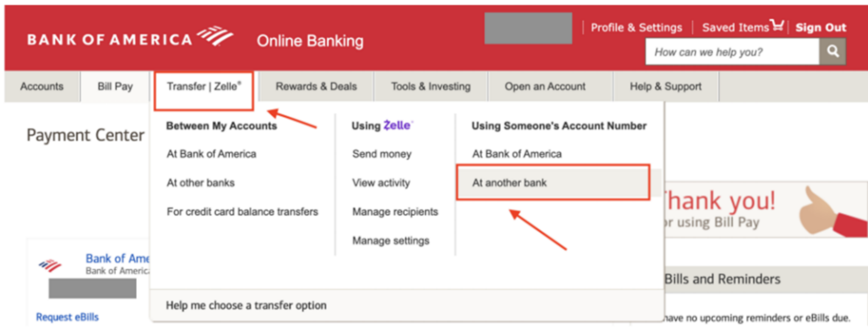Click the Bills and Reminders header
This screenshot has height=329, width=868.
coord(723,279)
